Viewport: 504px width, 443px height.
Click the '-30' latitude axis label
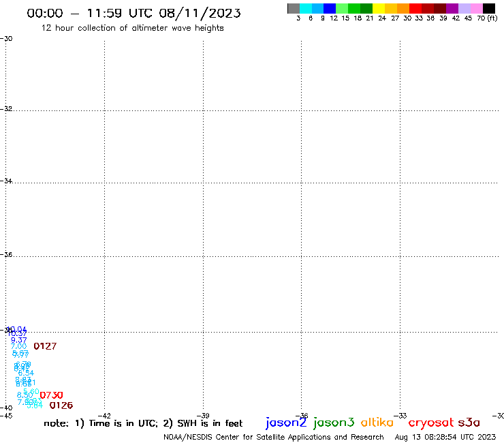[6, 39]
